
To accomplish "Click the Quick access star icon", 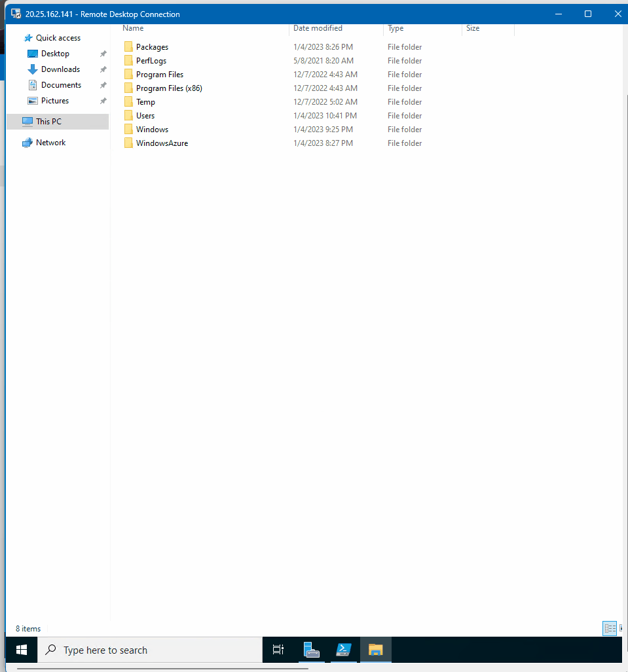I will (x=28, y=38).
